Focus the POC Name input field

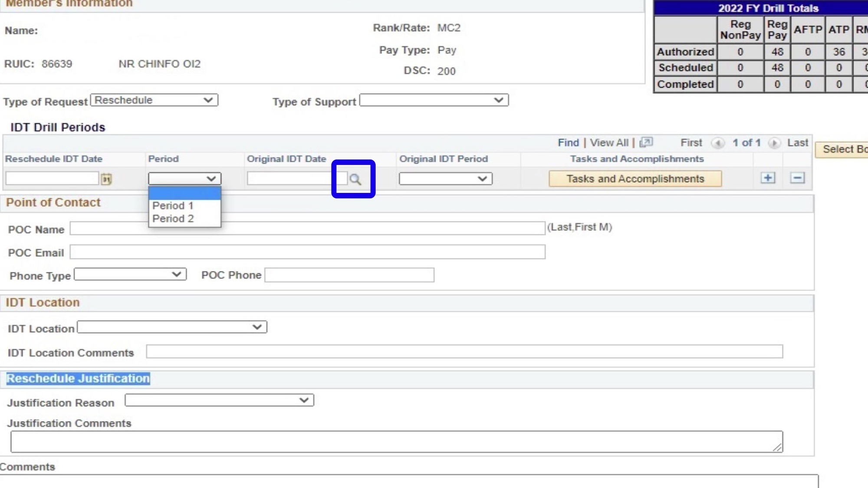pos(307,228)
